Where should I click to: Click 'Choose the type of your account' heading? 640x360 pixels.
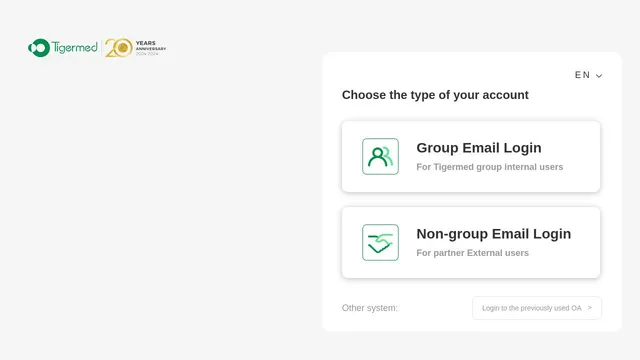(x=435, y=95)
